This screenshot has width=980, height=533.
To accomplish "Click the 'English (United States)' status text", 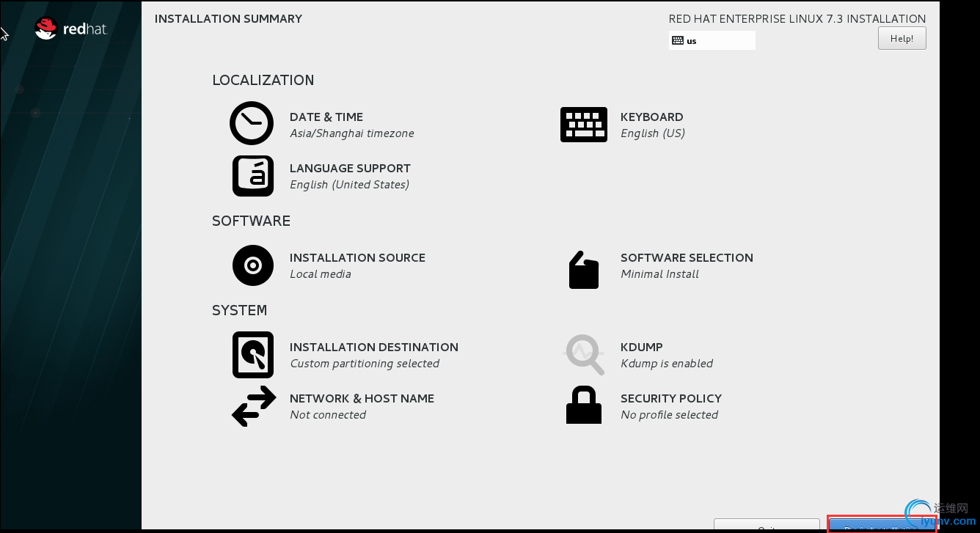I will coord(350,185).
